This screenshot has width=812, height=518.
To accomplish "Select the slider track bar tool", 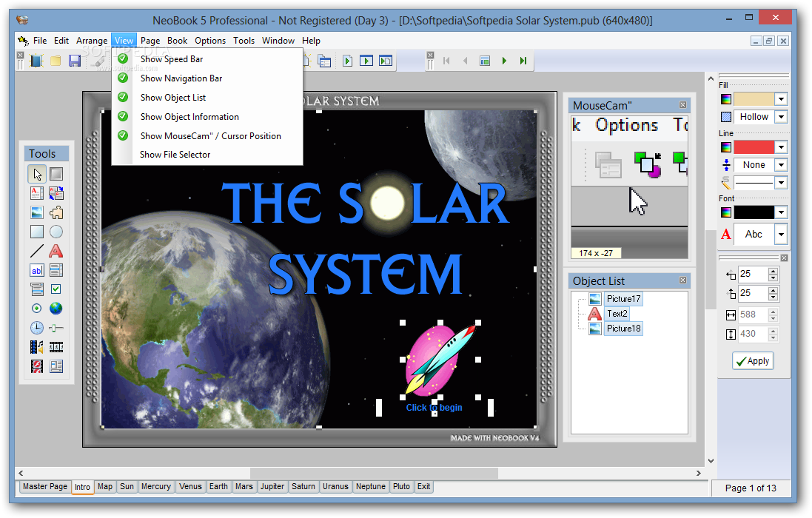I will point(56,328).
